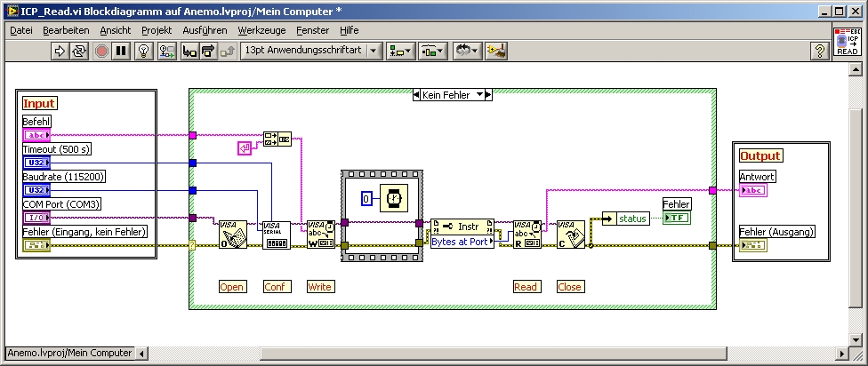Toggle retain wire values button

point(166,51)
